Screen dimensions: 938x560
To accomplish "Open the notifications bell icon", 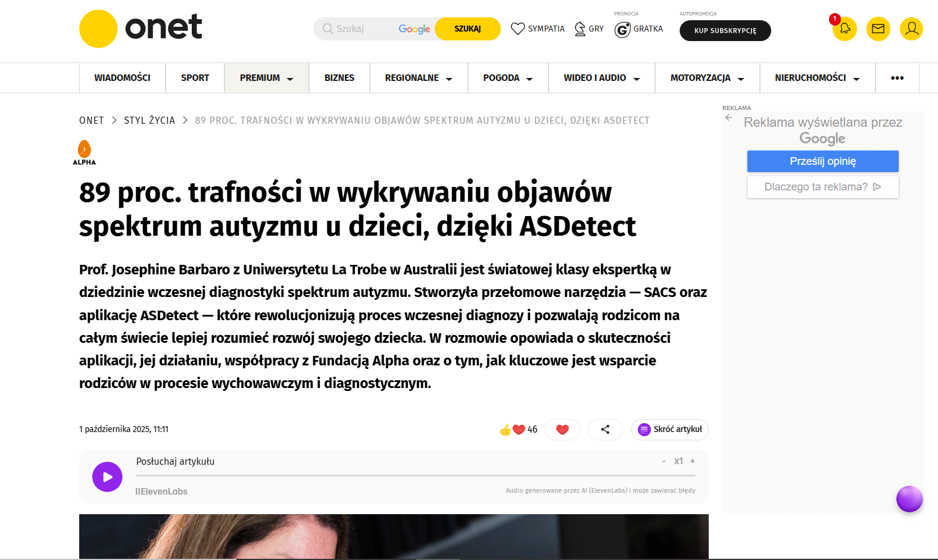I will pos(844,29).
